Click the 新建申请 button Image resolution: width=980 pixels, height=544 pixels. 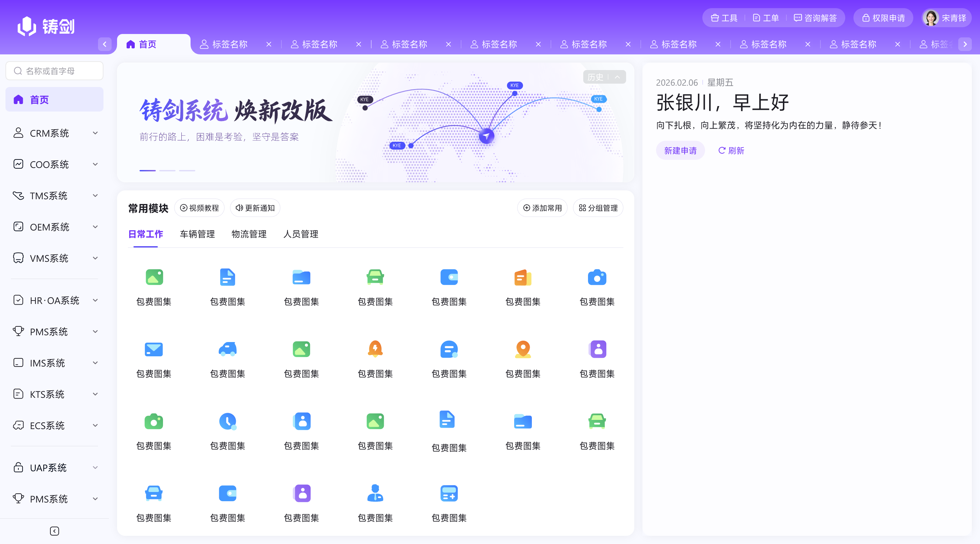pyautogui.click(x=680, y=151)
